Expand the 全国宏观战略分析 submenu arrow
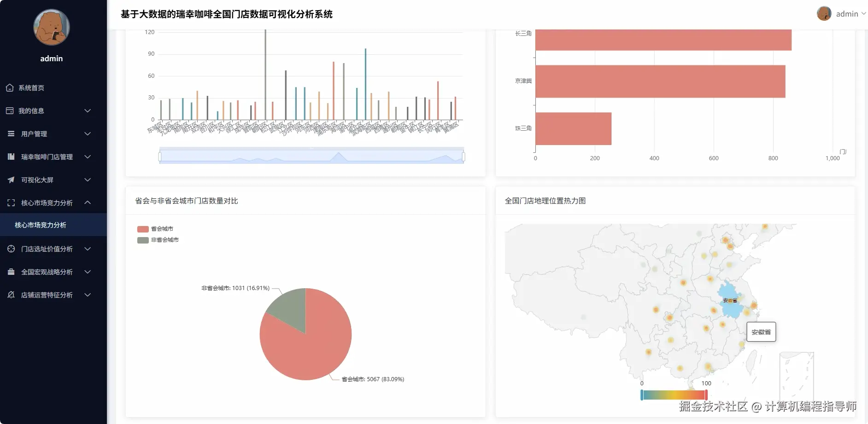Screen dimensions: 868x424 pos(88,272)
